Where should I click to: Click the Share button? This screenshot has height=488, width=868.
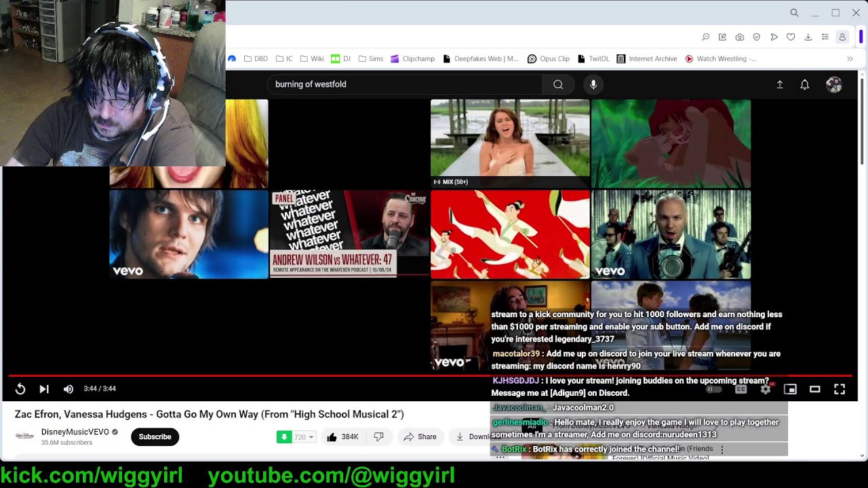pos(420,437)
